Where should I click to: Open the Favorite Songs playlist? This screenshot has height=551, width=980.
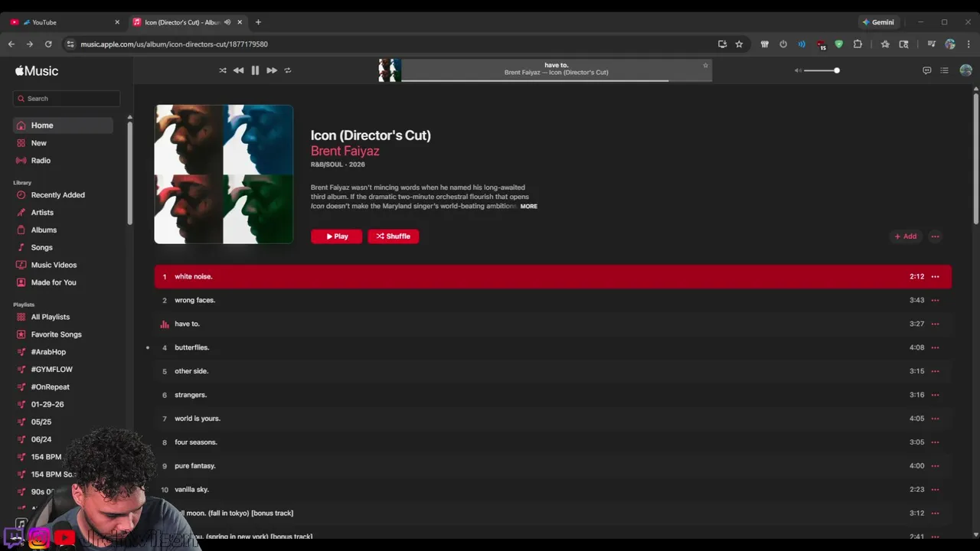63,334
